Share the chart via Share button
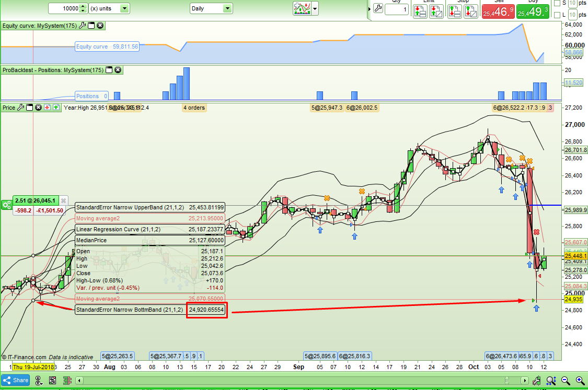 tap(16, 380)
